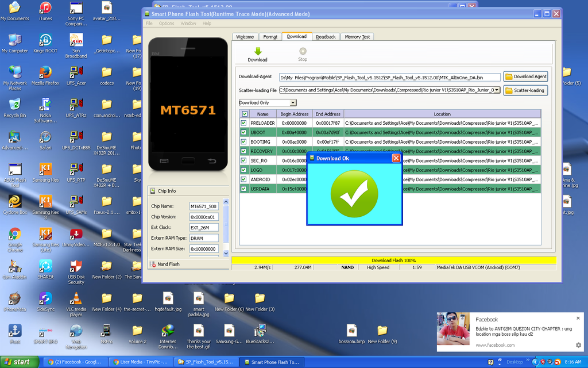Click the Scatter-loading browse button
588x368 pixels.
coord(525,90)
